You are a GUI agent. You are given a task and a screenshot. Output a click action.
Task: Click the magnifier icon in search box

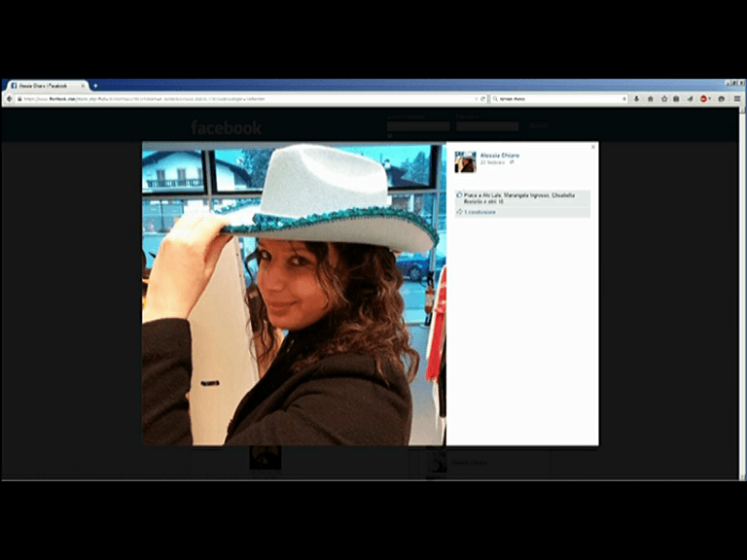[495, 99]
